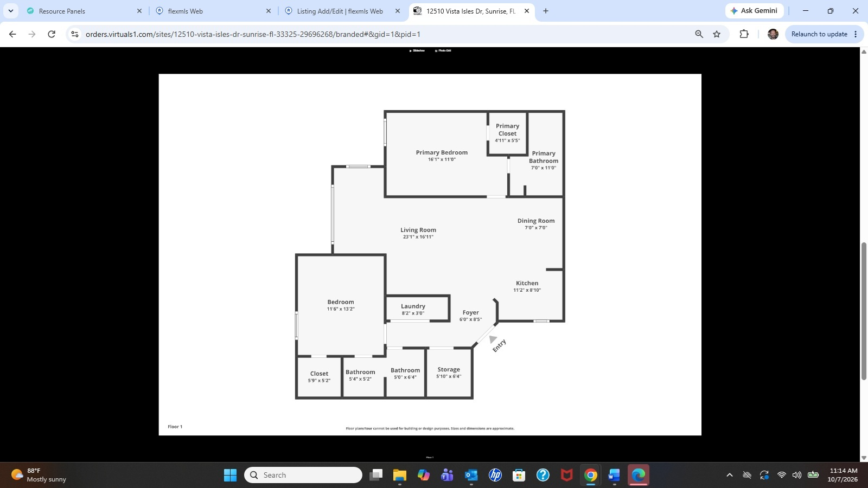This screenshot has height=488, width=868.
Task: Open the Windows Start menu
Action: pos(230,475)
